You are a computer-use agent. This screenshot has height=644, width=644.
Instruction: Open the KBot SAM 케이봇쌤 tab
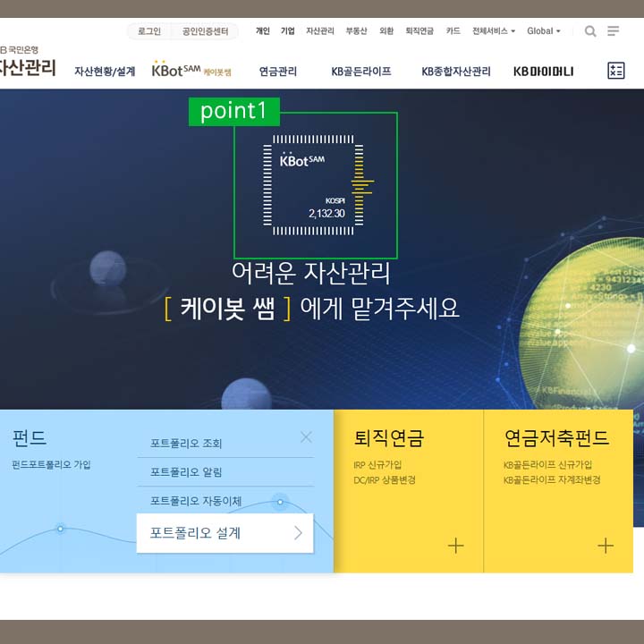pos(191,70)
